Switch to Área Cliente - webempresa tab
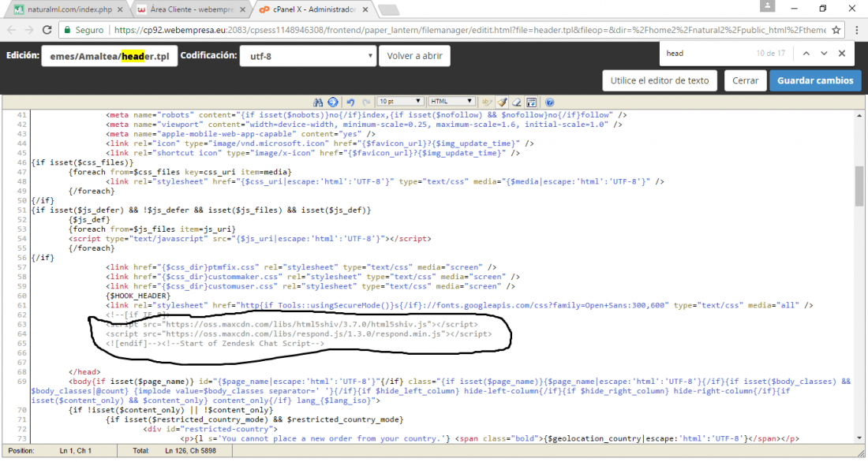868x462 pixels. tap(191, 9)
